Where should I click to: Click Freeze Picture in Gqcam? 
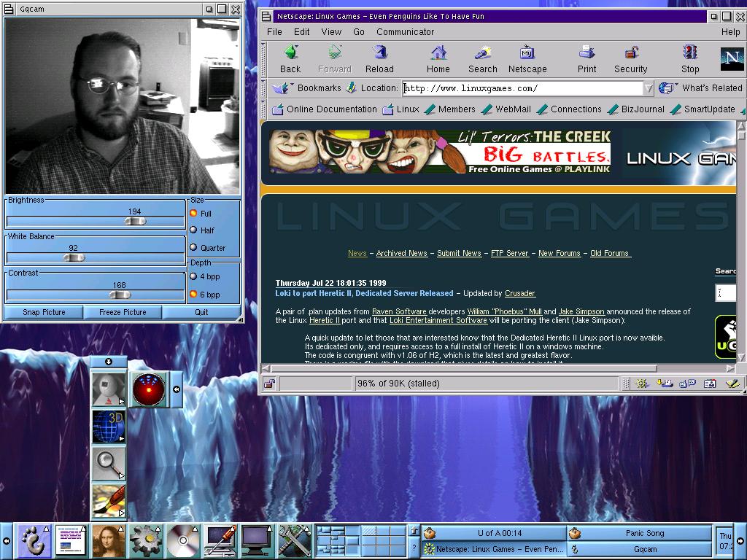123,312
